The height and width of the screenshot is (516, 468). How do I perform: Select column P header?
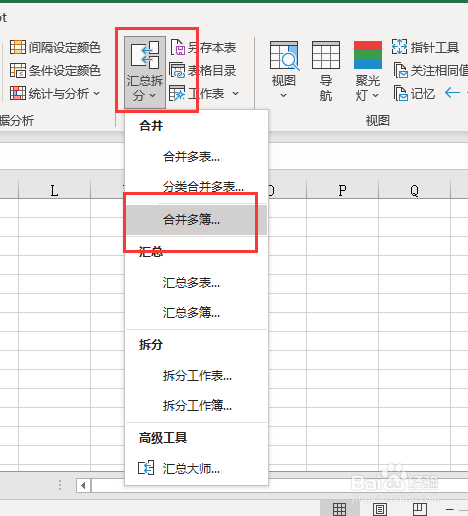pos(342,190)
